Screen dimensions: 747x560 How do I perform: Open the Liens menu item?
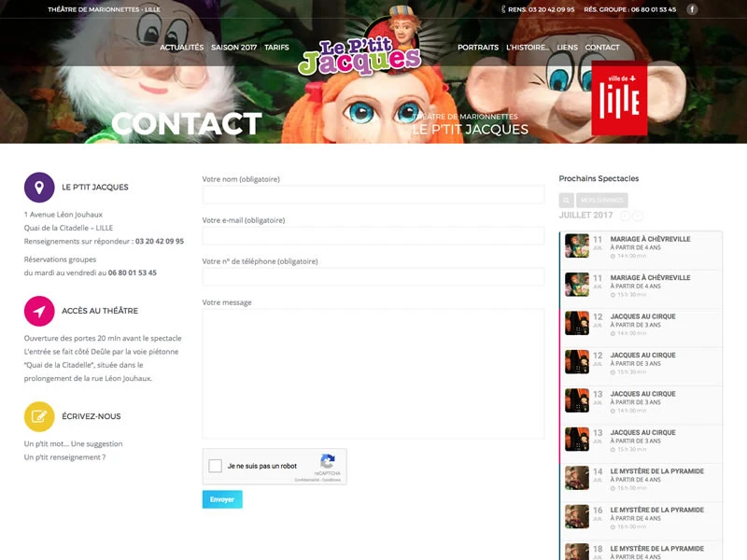click(567, 48)
